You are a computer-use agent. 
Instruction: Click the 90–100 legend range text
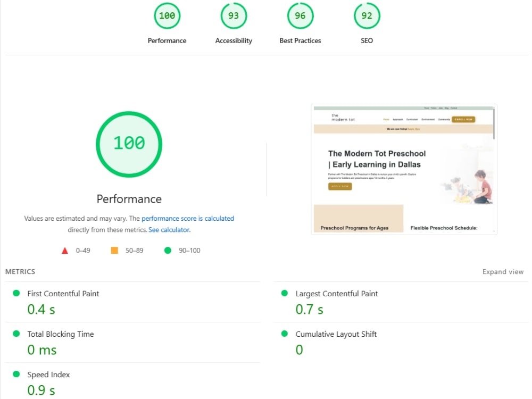coord(189,251)
